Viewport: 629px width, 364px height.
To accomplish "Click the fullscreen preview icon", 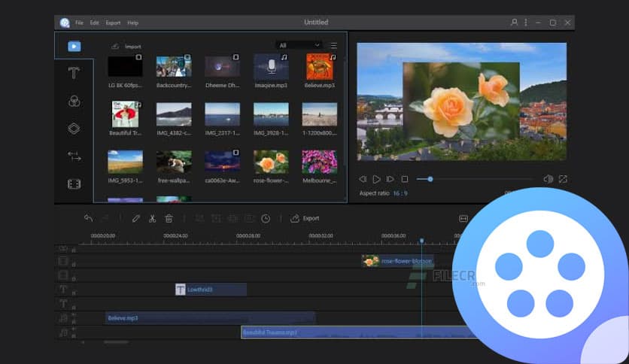I will pos(563,179).
